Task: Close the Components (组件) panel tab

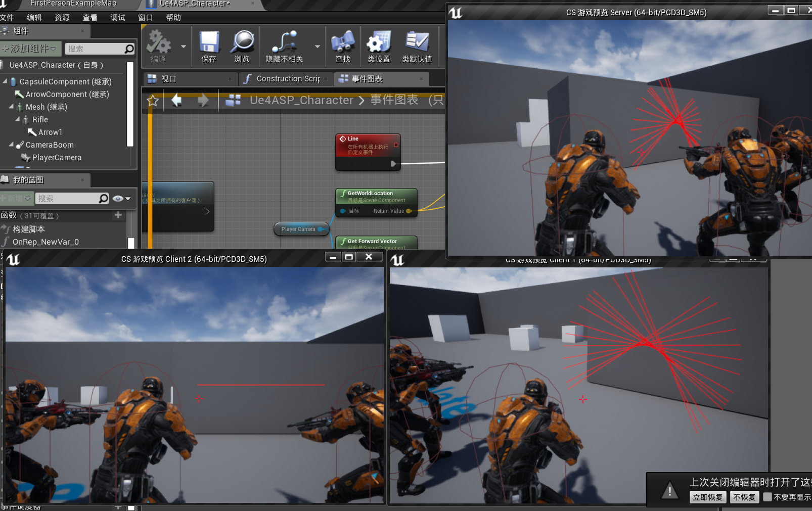Action: pyautogui.click(x=82, y=31)
